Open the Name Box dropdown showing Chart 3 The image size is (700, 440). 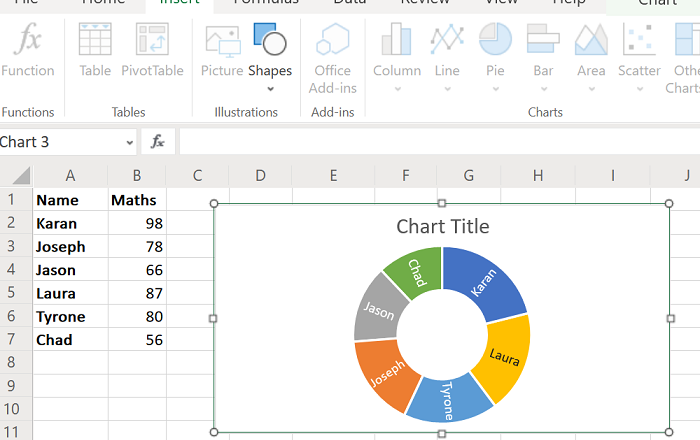point(129,143)
